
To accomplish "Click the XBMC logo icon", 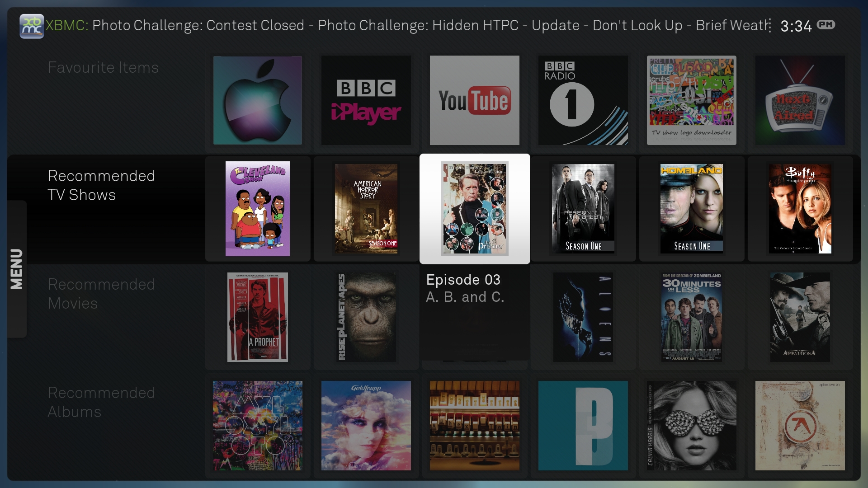I will pos(31,26).
